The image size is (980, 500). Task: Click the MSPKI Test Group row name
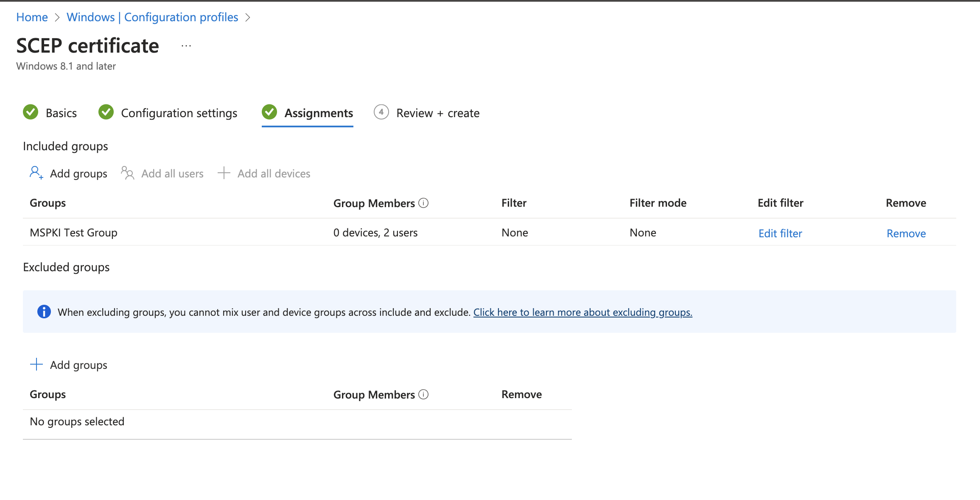(x=73, y=233)
